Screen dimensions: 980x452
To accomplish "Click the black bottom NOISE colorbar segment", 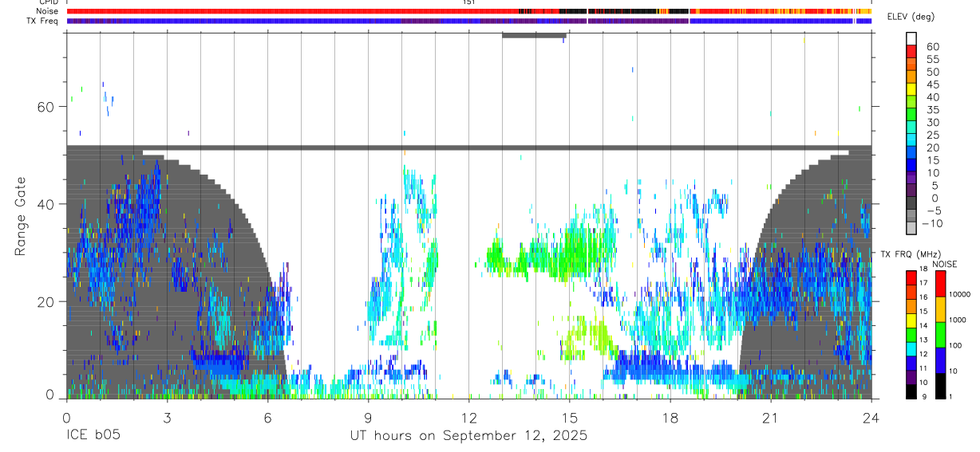I will tap(941, 386).
